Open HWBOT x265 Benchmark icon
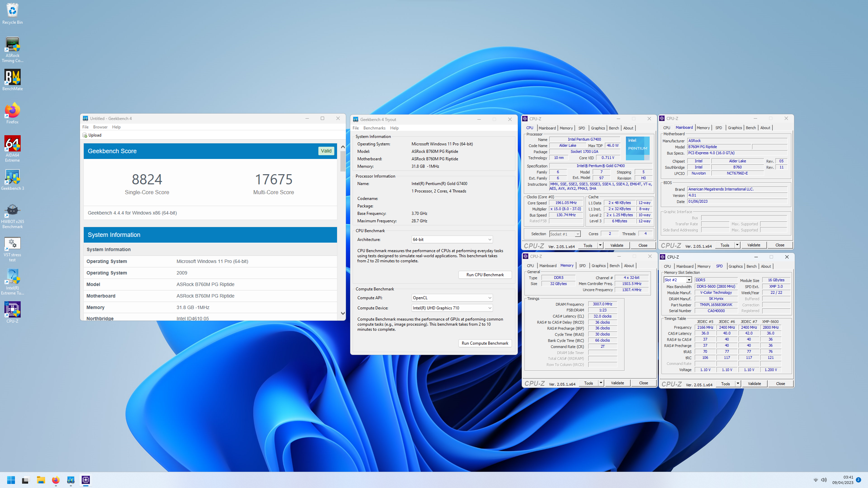 point(13,215)
